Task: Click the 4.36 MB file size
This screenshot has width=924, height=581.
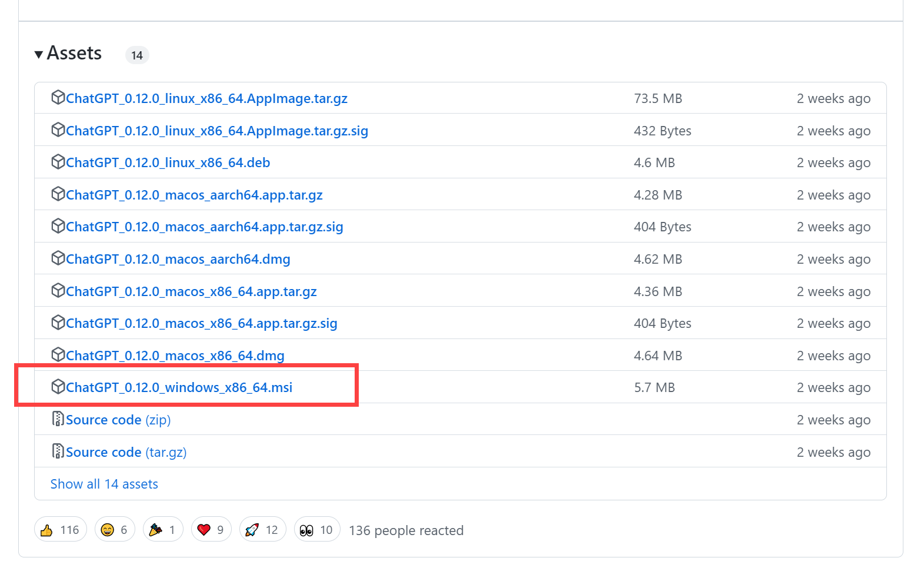Action: tap(658, 291)
